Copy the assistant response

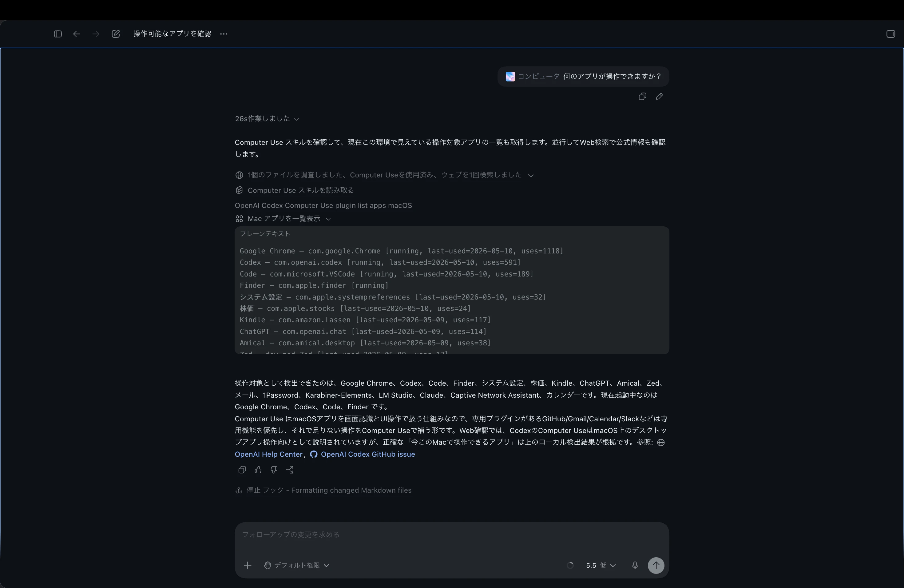(x=242, y=470)
